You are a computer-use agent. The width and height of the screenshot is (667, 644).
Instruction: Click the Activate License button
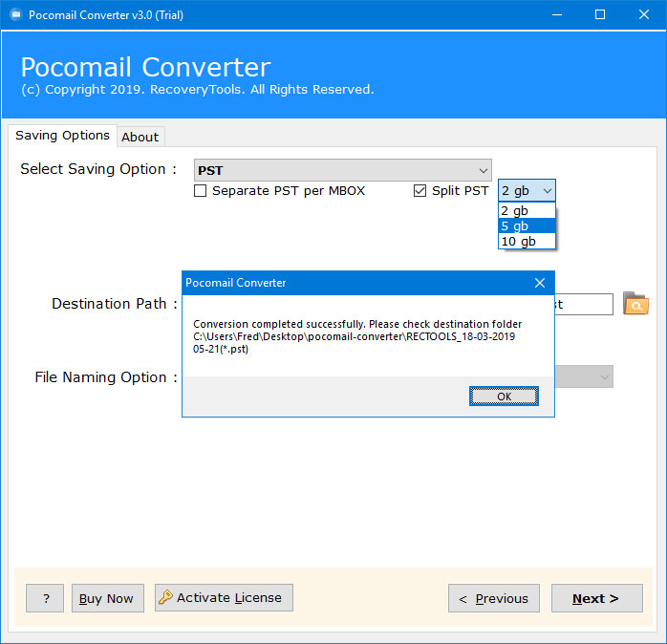coord(224,597)
